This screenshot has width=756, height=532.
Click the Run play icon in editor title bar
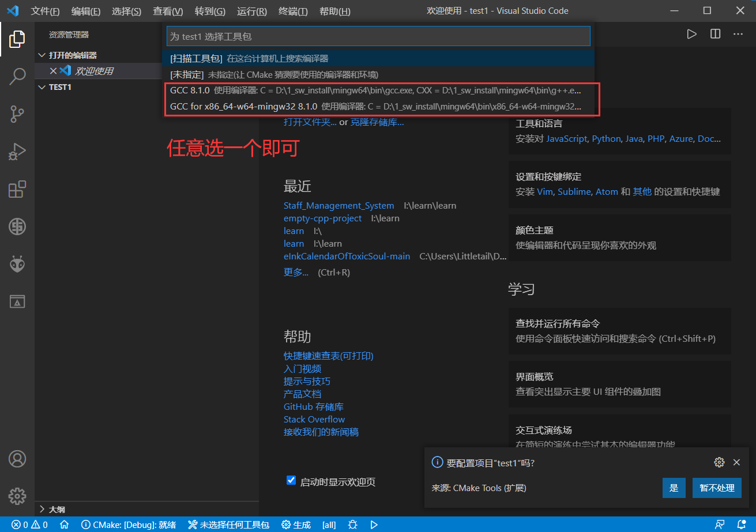click(691, 35)
